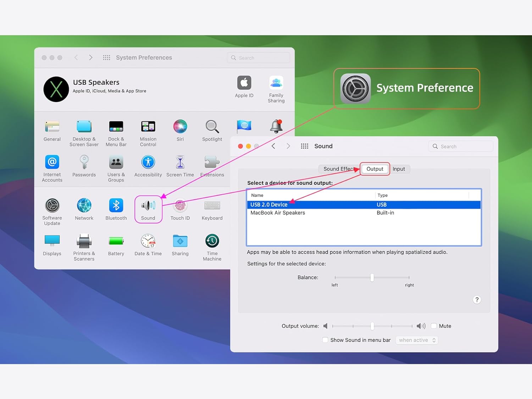Image resolution: width=532 pixels, height=399 pixels.
Task: Minimize the Sound window
Action: 249,146
